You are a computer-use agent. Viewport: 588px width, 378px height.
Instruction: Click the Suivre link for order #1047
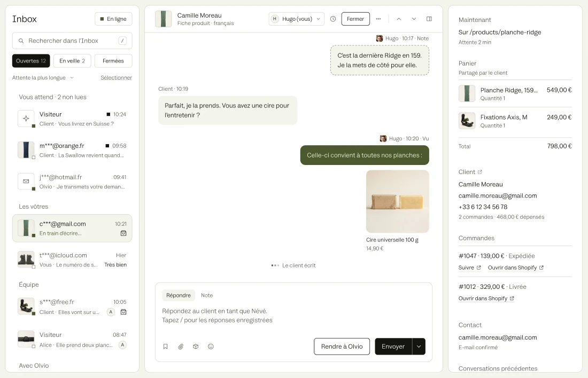[x=469, y=268]
